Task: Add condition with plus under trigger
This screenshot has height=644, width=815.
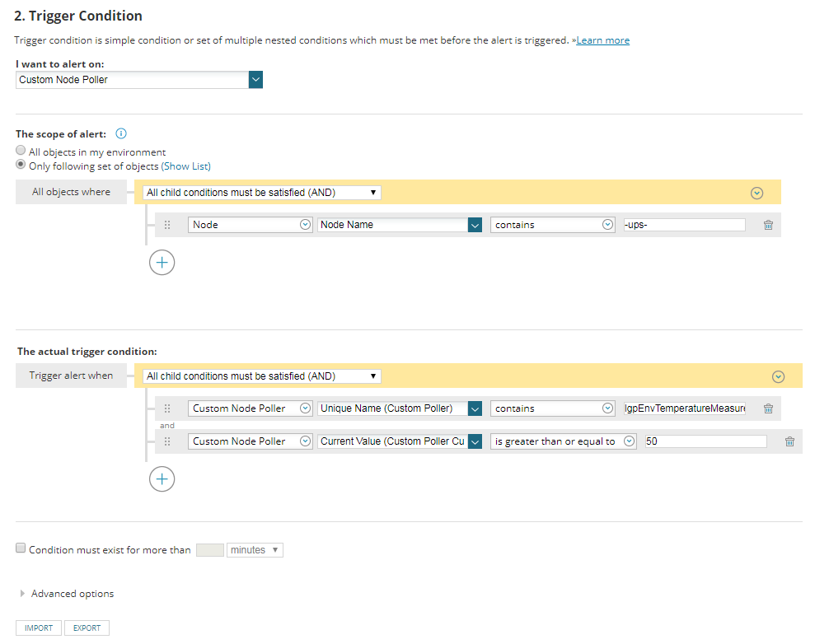Action: 162,478
